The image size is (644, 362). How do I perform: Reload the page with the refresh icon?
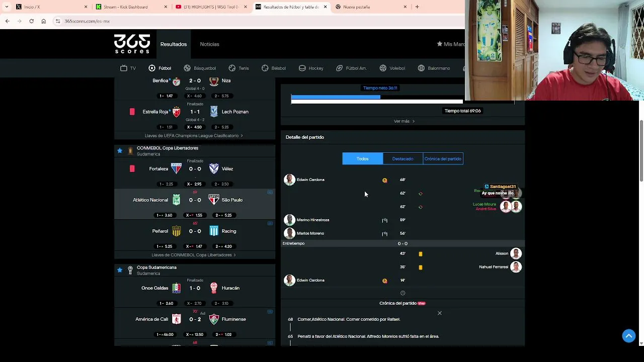coord(31,21)
